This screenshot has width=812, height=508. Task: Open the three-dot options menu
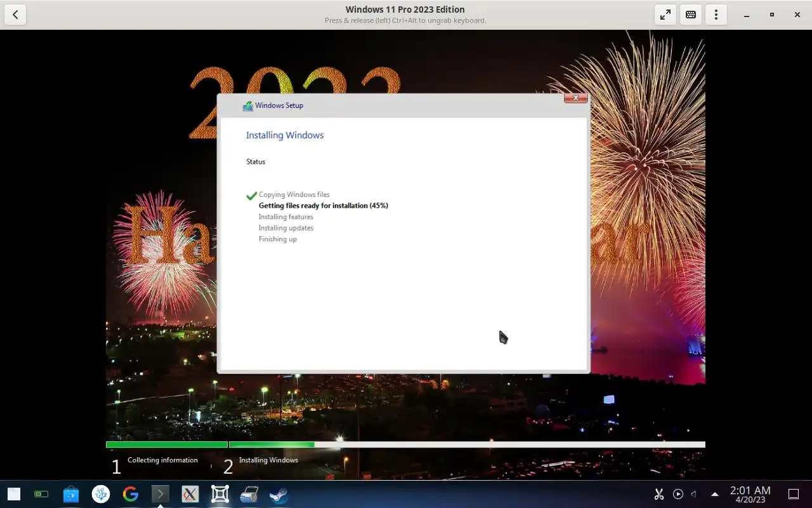point(716,15)
